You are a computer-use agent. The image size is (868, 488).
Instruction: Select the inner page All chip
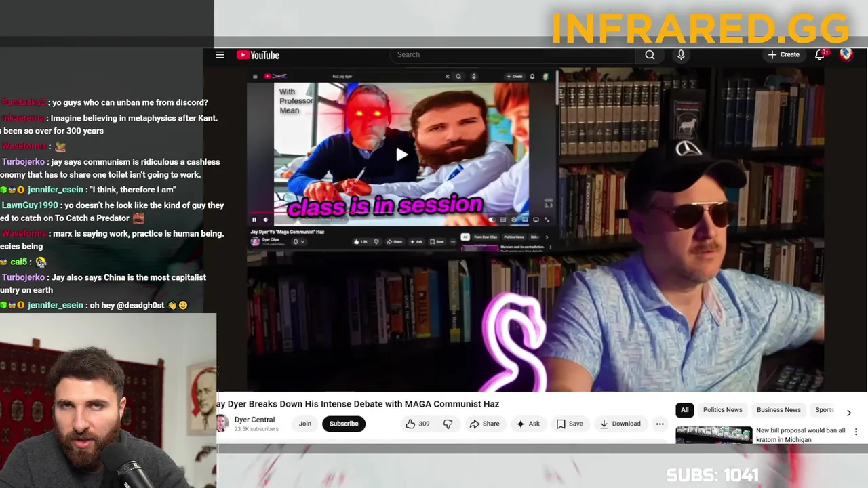pyautogui.click(x=465, y=237)
